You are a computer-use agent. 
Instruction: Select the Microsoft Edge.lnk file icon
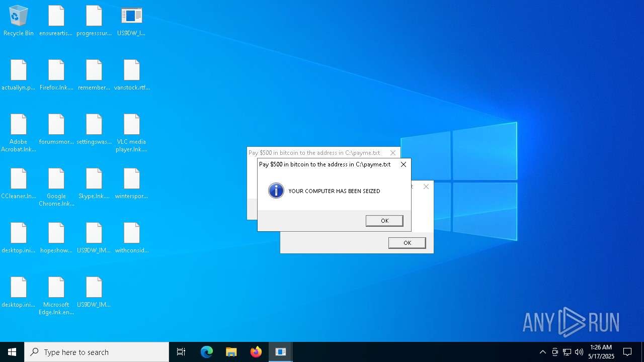pyautogui.click(x=56, y=296)
